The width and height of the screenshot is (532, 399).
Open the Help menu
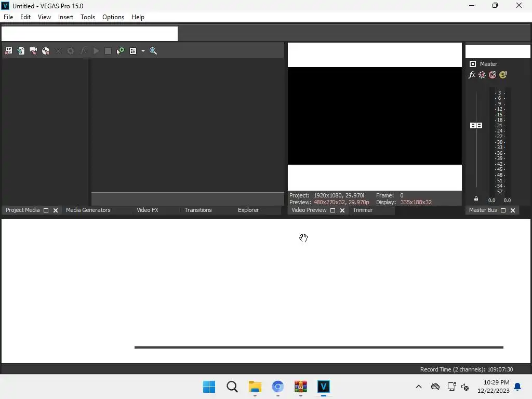tap(138, 17)
